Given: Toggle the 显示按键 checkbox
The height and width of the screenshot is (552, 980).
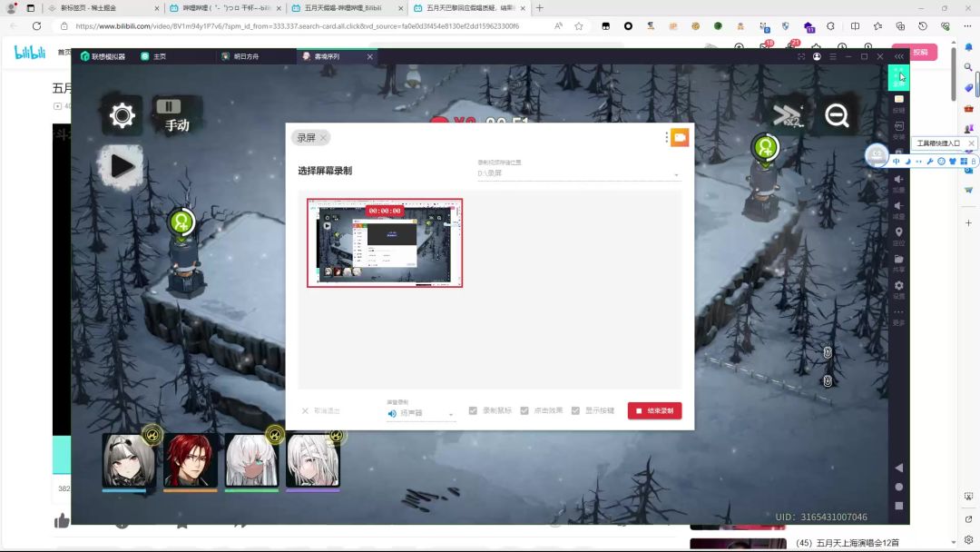Looking at the screenshot, I should click(575, 411).
